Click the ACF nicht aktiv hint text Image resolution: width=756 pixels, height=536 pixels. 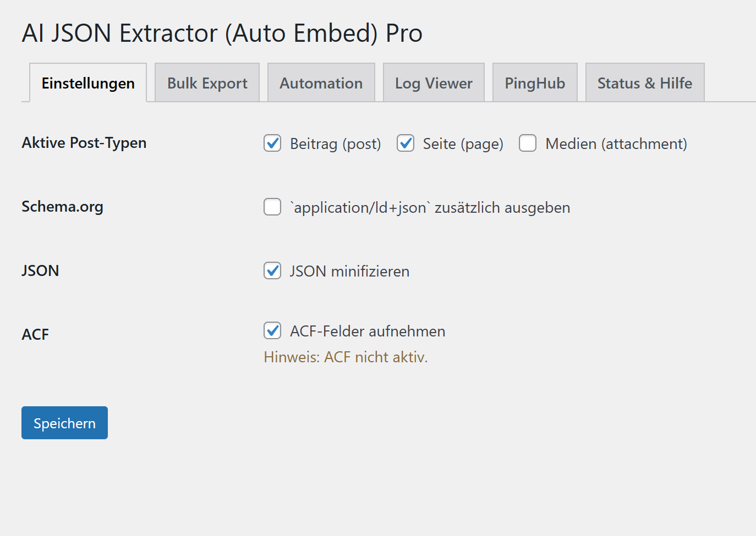tap(347, 357)
